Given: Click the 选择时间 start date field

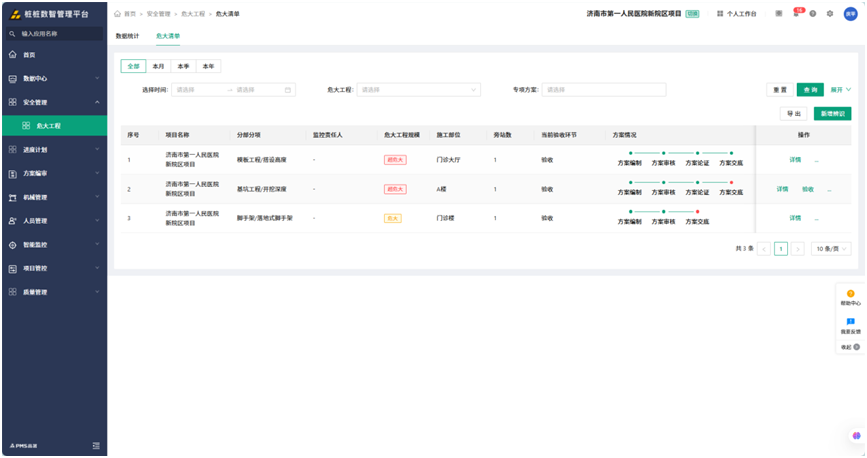Looking at the screenshot, I should point(197,89).
